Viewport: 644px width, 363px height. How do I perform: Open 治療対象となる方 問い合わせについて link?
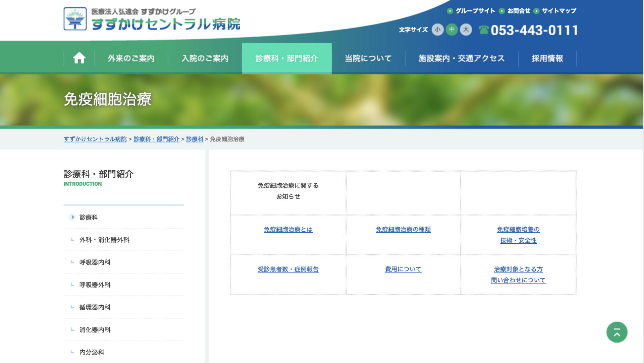[x=518, y=275]
